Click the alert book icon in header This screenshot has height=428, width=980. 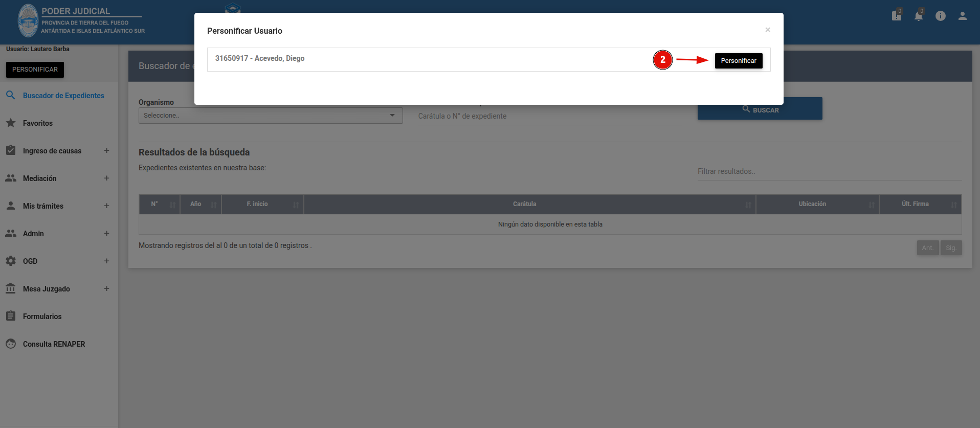click(x=897, y=16)
